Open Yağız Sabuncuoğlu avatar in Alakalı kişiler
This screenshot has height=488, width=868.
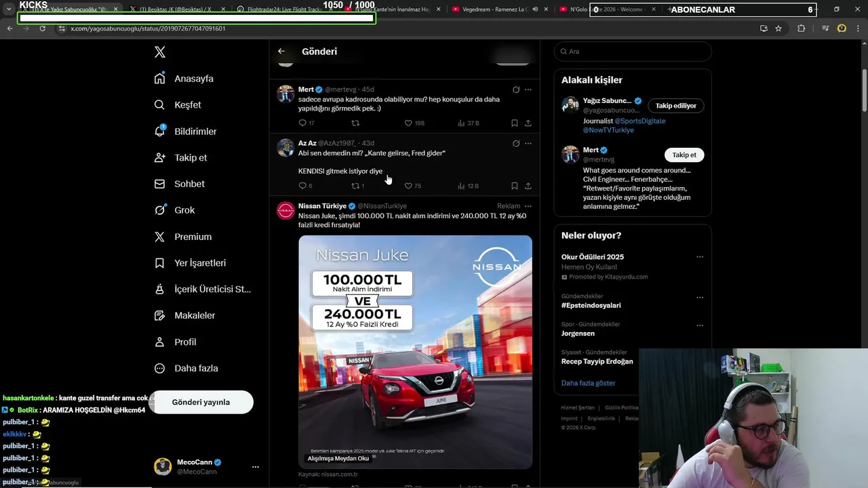(570, 105)
